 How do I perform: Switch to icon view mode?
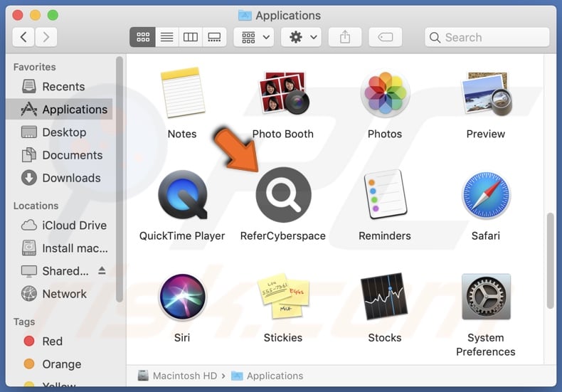pyautogui.click(x=142, y=37)
